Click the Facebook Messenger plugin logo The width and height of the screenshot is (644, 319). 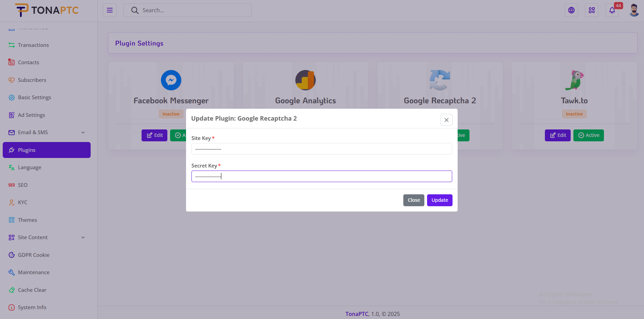tap(171, 80)
